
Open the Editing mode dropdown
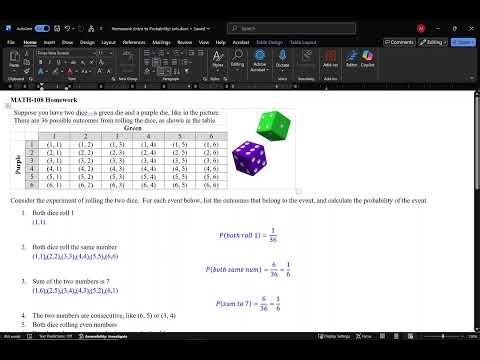click(433, 42)
